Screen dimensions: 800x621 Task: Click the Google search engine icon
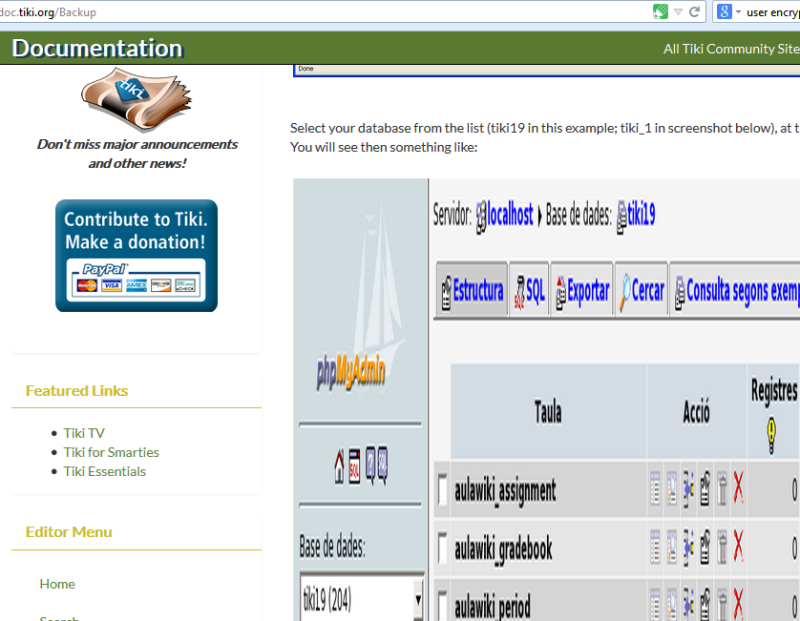[724, 11]
